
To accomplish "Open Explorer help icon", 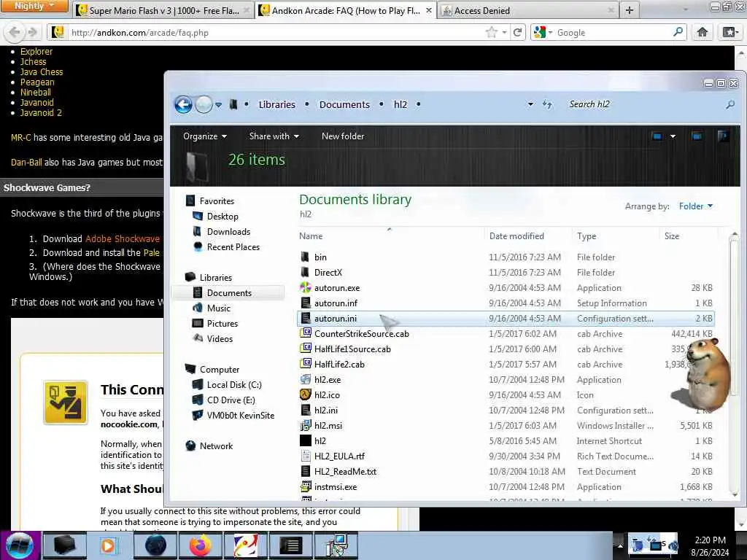I will click(x=723, y=136).
